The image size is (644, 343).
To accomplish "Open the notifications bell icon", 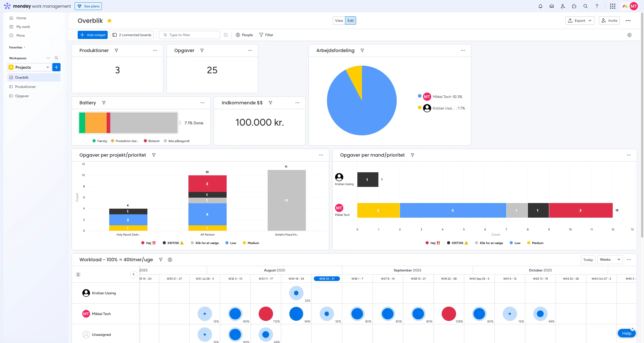I will (x=540, y=6).
